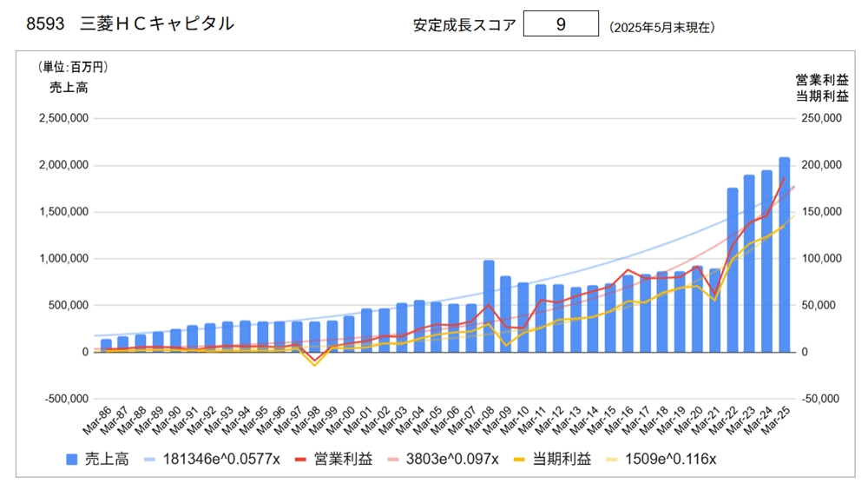Click the legend text 売上高
This screenshot has width=868, height=490.
[x=106, y=460]
